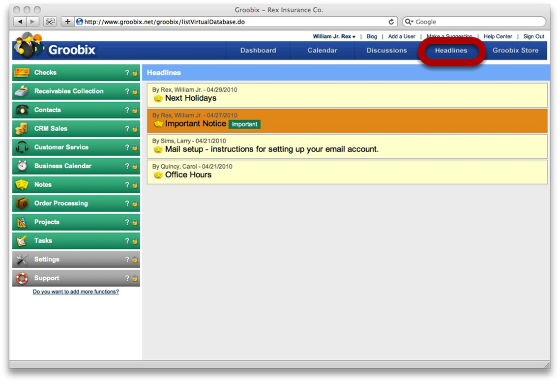
Task: Open the Dashboard tab
Action: pyautogui.click(x=258, y=50)
